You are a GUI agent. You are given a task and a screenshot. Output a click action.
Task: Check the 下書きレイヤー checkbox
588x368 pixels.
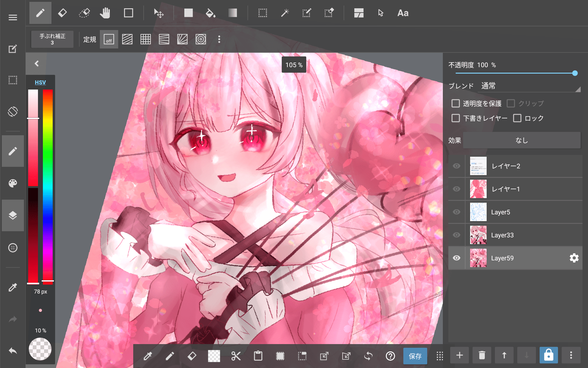[456, 118]
